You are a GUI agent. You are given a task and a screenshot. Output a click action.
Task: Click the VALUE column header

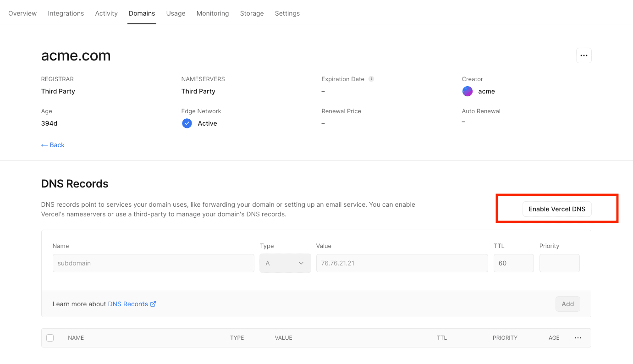click(284, 338)
